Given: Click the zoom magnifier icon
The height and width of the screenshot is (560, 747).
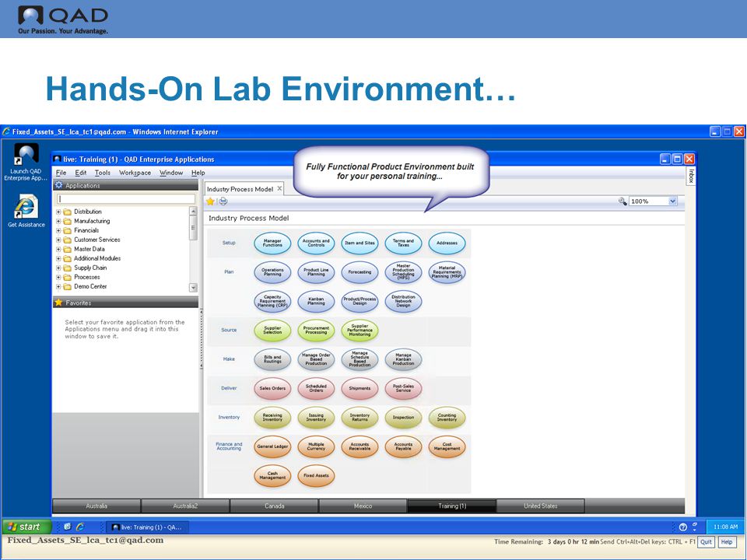Looking at the screenshot, I should click(x=622, y=201).
